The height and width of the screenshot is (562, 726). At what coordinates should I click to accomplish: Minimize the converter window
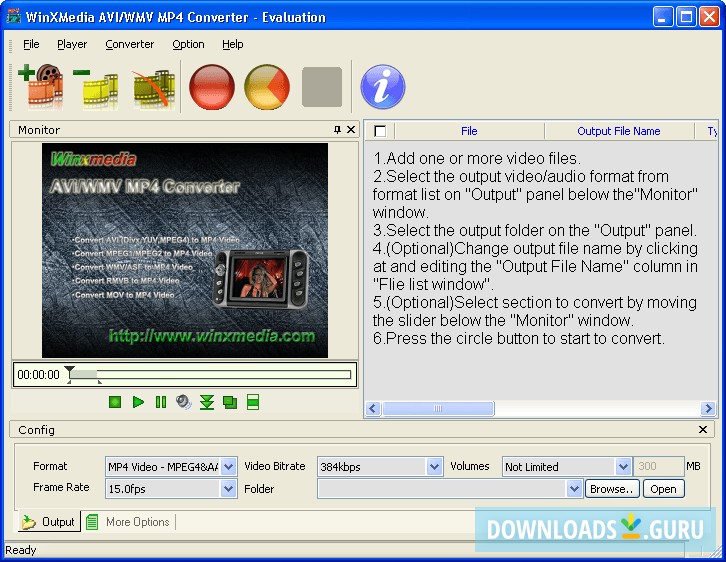(x=663, y=17)
